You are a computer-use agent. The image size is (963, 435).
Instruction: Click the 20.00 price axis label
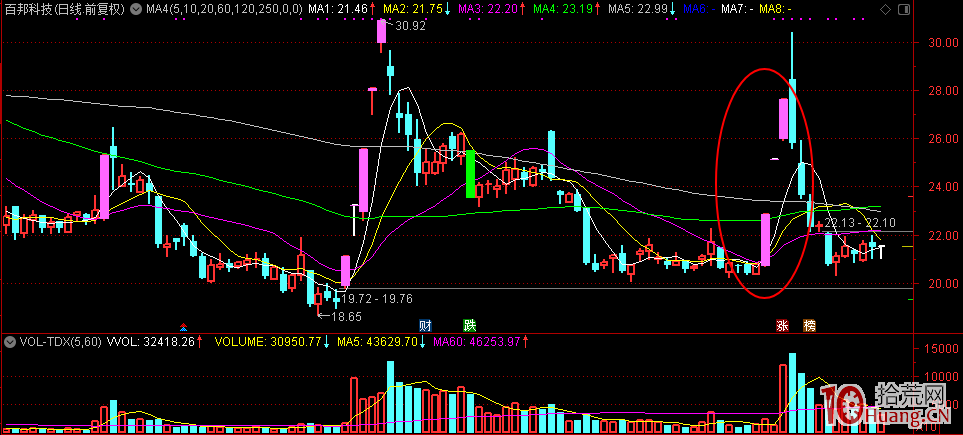pos(945,283)
